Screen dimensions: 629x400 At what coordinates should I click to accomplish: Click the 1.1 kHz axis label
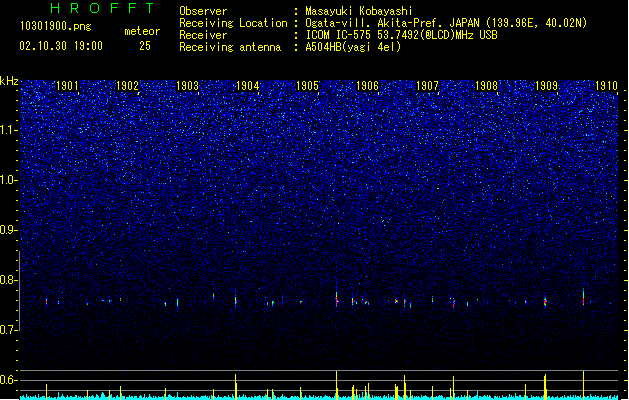8,130
